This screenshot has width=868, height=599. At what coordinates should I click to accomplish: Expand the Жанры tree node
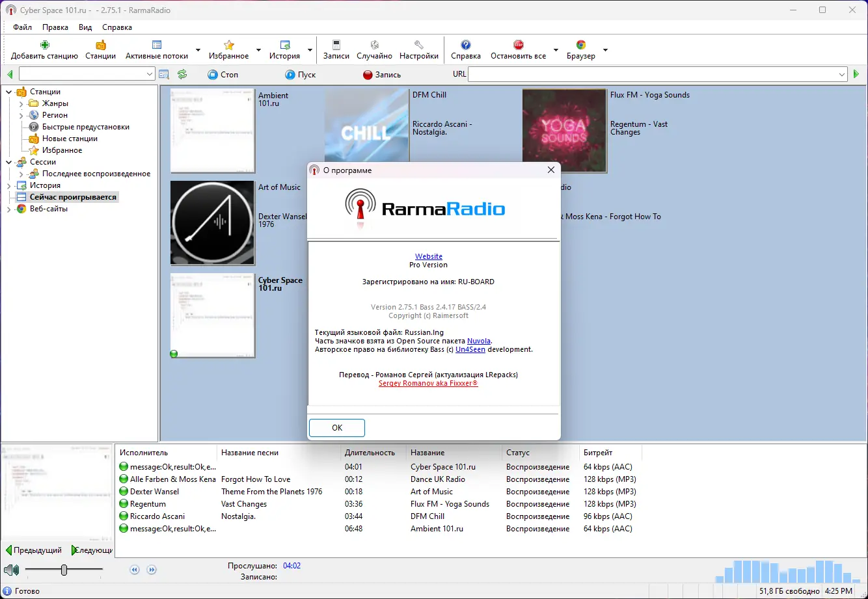21,103
